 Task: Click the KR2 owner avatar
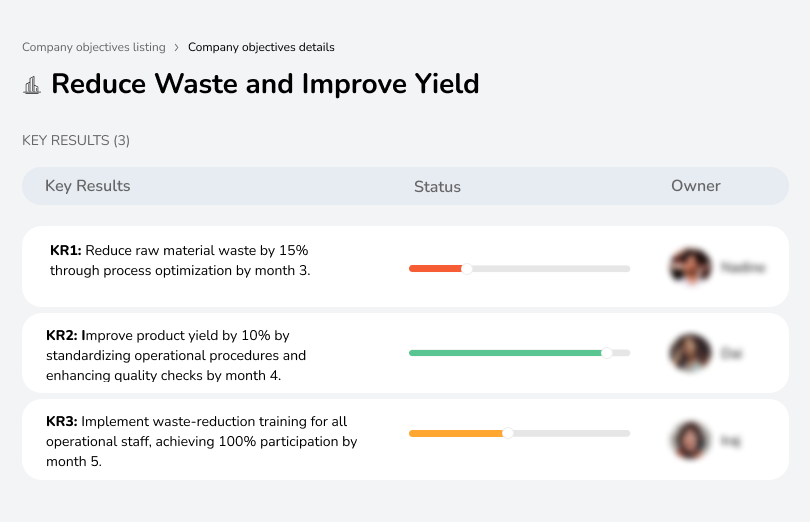(x=690, y=353)
